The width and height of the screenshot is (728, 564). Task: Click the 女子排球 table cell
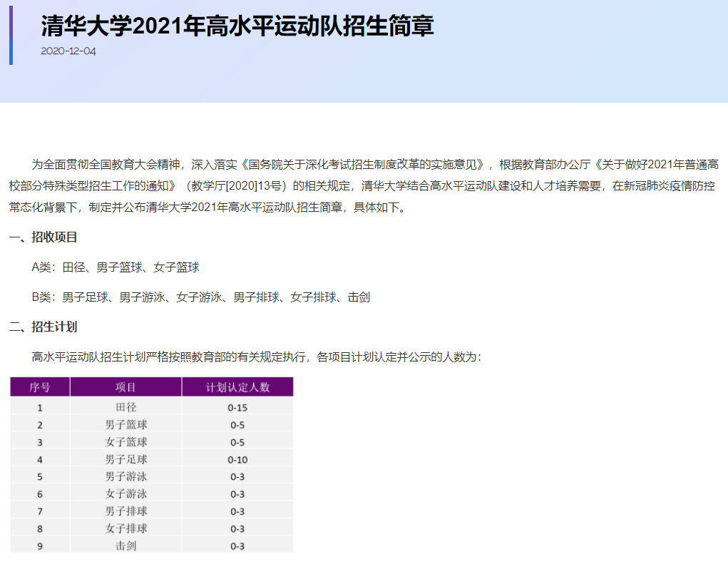pos(125,528)
